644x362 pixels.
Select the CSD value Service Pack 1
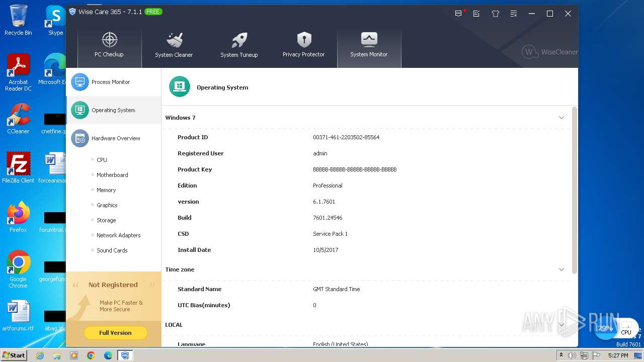pos(330,234)
